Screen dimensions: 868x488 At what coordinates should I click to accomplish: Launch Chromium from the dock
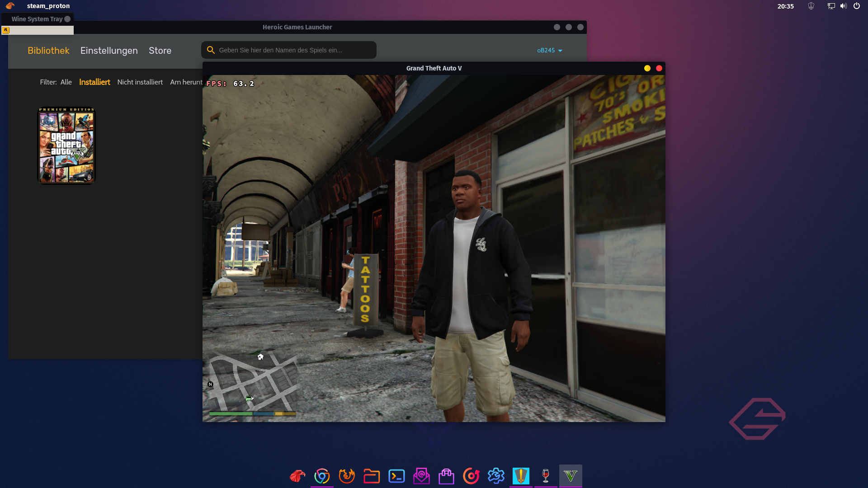click(322, 476)
